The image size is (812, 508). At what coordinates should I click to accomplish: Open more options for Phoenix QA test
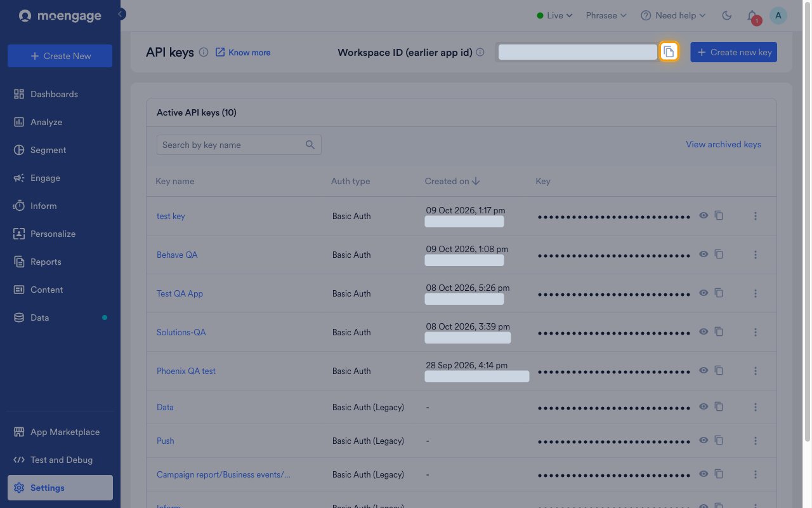coord(756,371)
